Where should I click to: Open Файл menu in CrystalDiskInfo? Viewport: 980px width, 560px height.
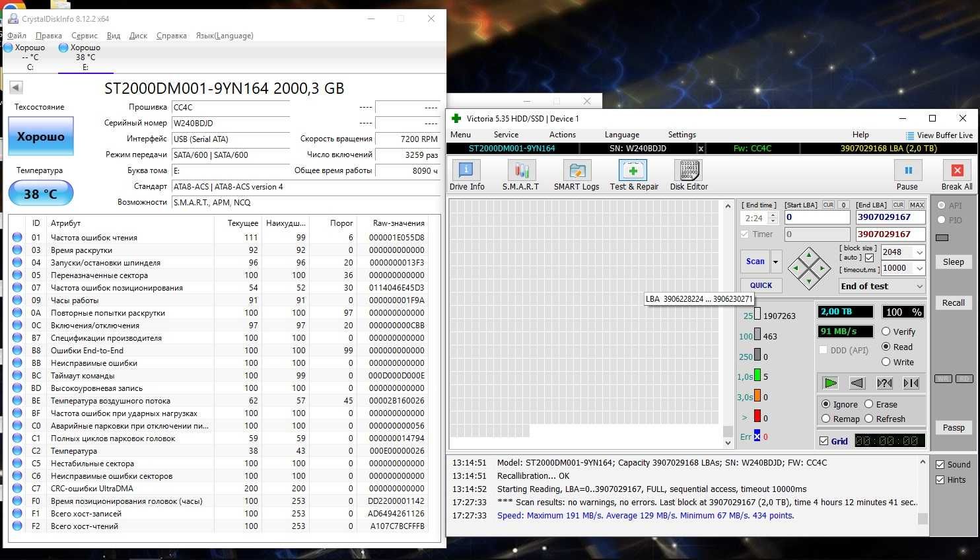(17, 36)
